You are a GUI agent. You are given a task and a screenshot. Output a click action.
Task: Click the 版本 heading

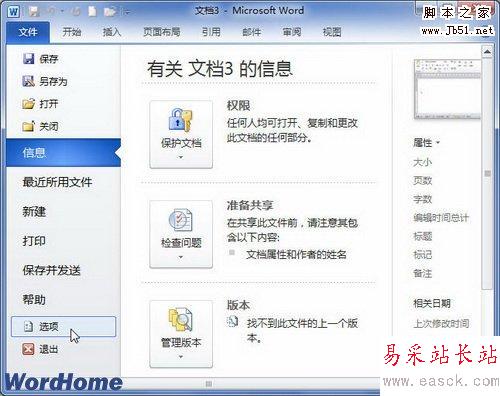[x=238, y=305]
